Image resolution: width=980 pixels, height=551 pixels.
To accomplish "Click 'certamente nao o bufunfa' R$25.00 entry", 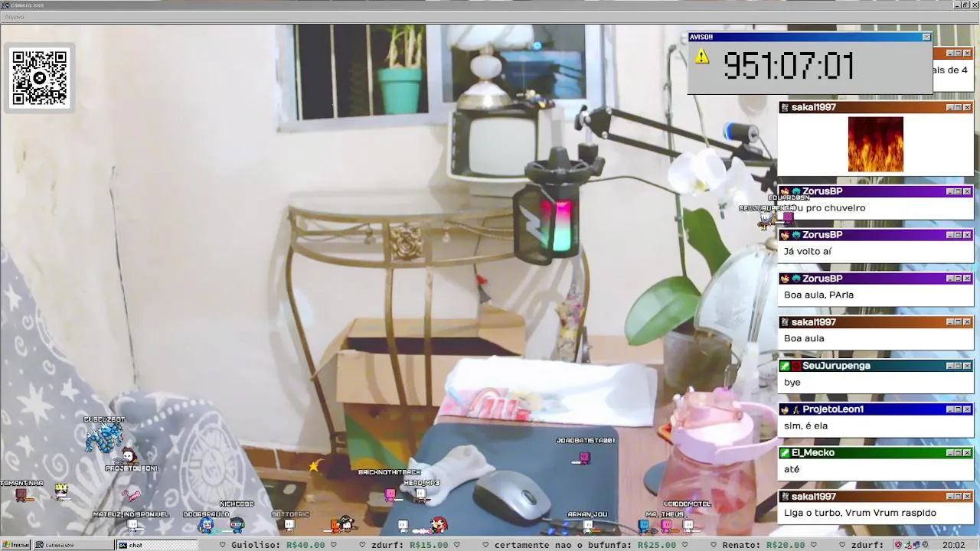I will [x=585, y=545].
